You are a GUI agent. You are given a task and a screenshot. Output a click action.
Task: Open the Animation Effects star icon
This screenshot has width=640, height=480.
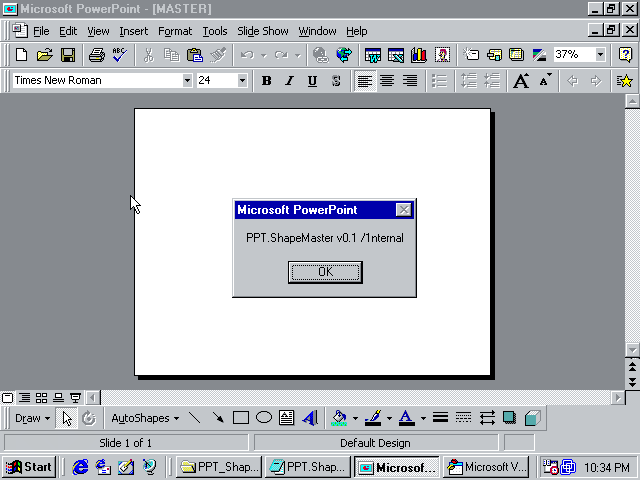tap(624, 81)
